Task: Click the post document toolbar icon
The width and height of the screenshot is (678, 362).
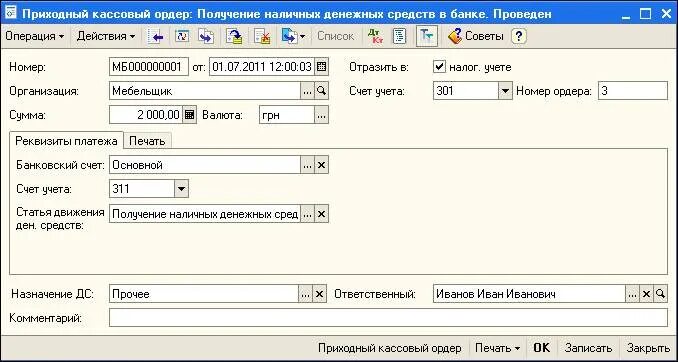Action: (234, 37)
